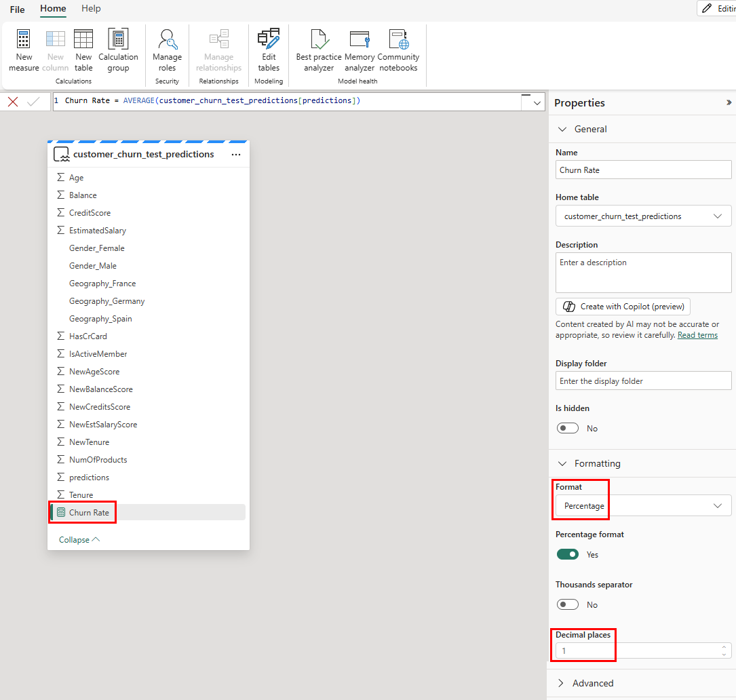Select the IsActiveMember field

98,354
